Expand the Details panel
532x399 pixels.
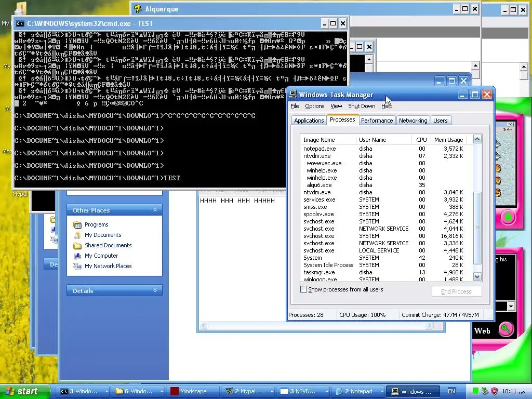tap(155, 290)
